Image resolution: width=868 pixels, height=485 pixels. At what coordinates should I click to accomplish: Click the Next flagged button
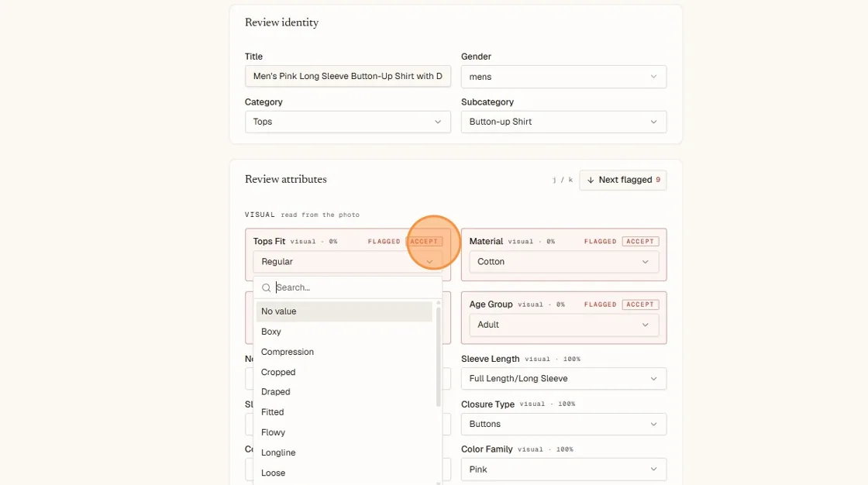tap(623, 180)
